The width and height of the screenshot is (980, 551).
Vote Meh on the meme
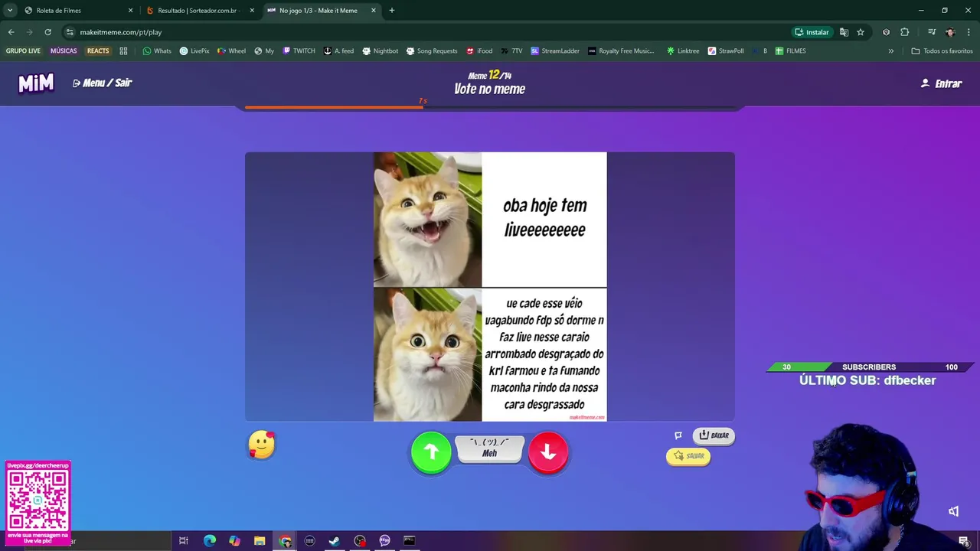pos(490,448)
